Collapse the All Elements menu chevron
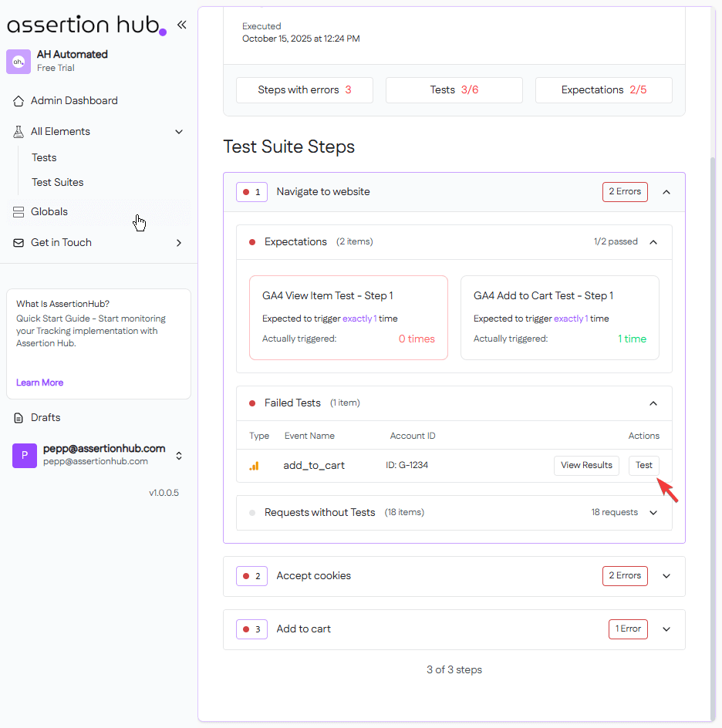The image size is (722, 728). 179,132
